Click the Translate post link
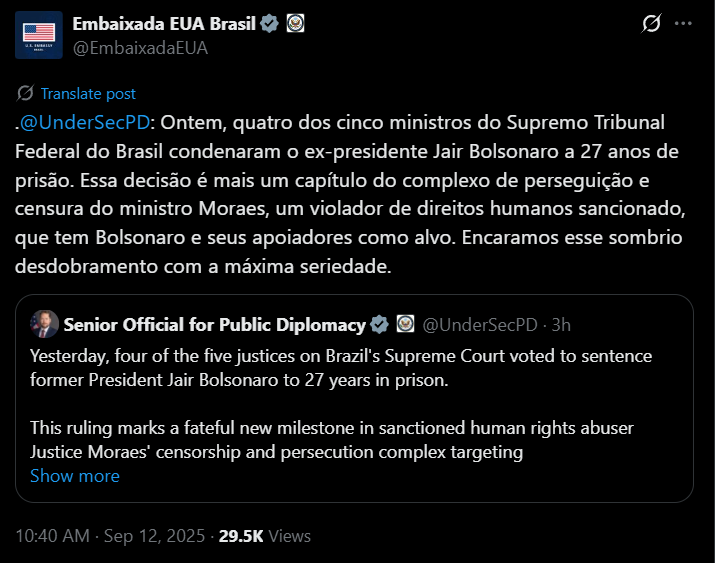 (x=88, y=93)
